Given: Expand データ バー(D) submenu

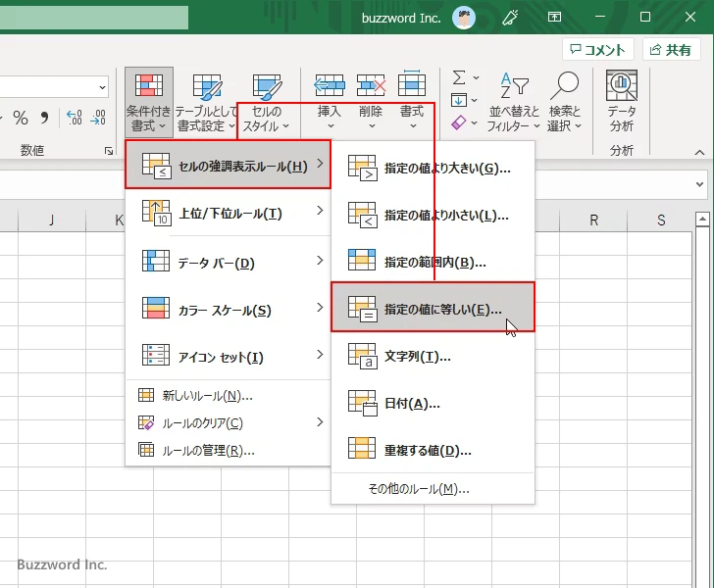Looking at the screenshot, I should pyautogui.click(x=228, y=262).
